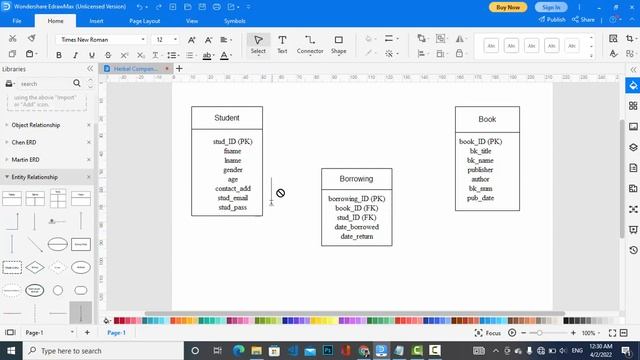Open the View tab
Screen dimensions: 640x360
(192, 21)
